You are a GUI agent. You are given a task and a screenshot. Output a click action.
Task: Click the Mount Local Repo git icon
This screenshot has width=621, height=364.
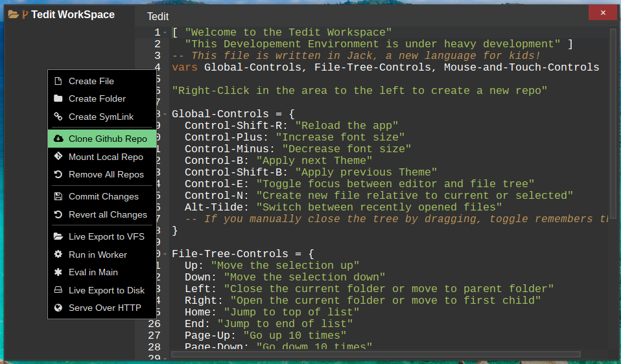(58, 156)
